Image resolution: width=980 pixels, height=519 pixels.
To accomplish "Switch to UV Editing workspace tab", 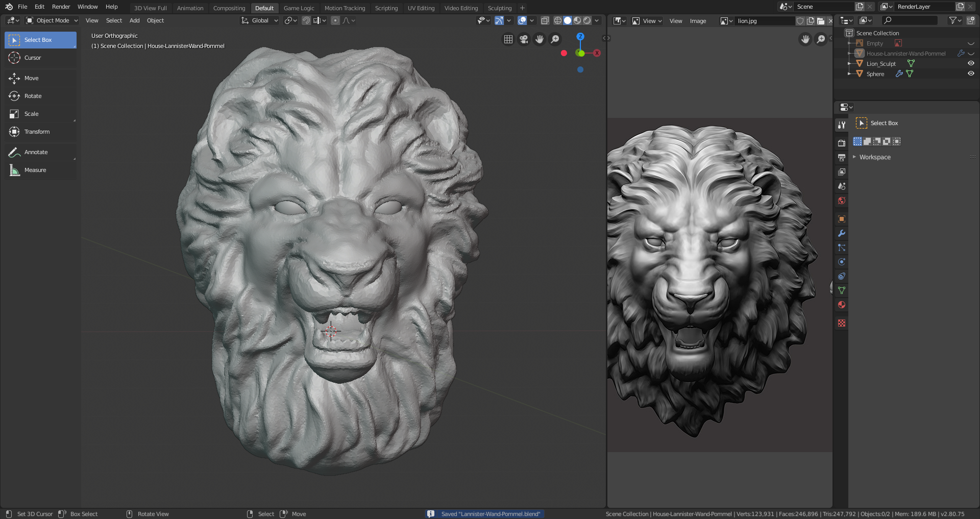I will pos(421,8).
